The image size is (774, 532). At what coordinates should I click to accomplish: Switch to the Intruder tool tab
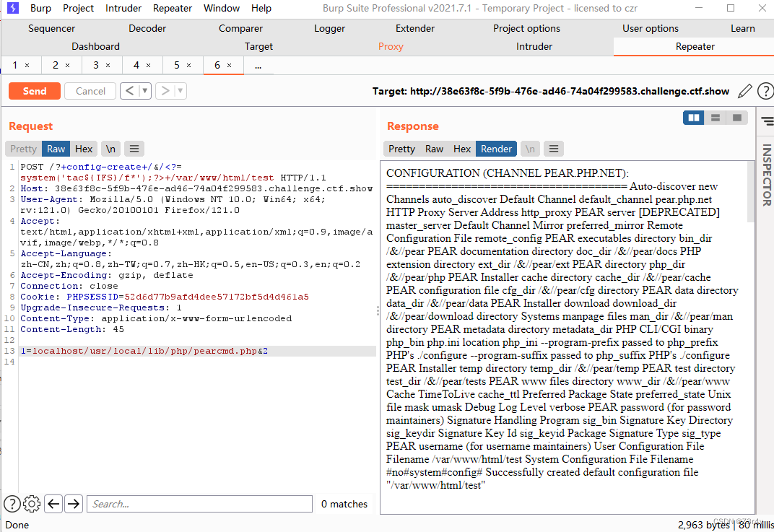coord(534,46)
